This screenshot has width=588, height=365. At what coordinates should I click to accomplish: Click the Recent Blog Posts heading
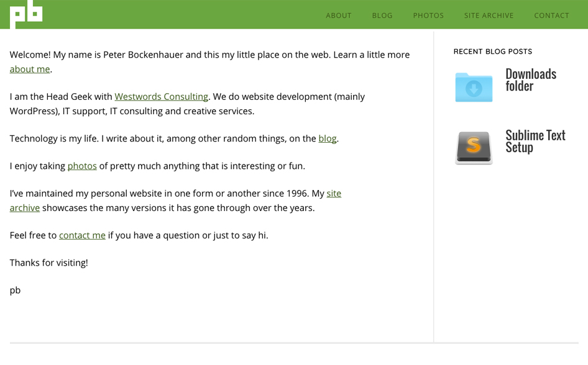click(492, 52)
